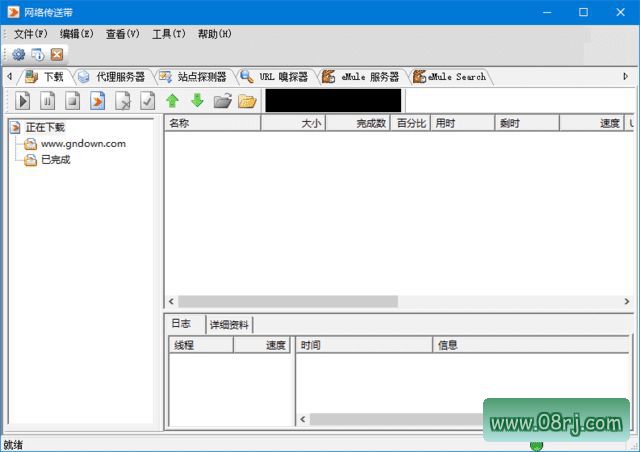Click the task list horizontal scrollbar thumb
The width and height of the screenshot is (640, 452).
(288, 301)
